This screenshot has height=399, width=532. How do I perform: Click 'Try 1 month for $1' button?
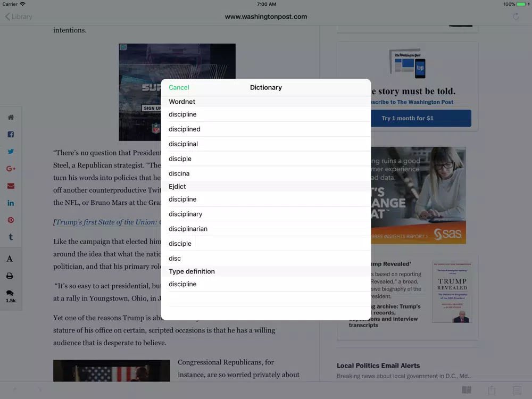[x=421, y=118]
